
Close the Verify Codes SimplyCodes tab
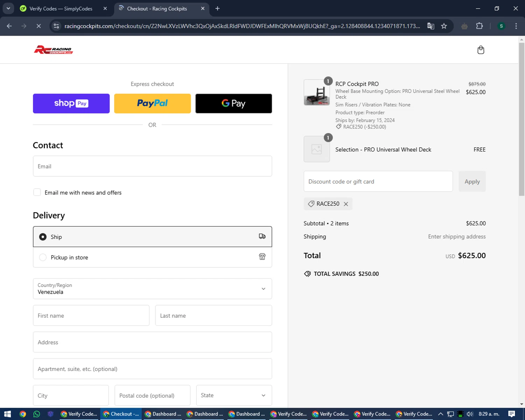point(105,8)
